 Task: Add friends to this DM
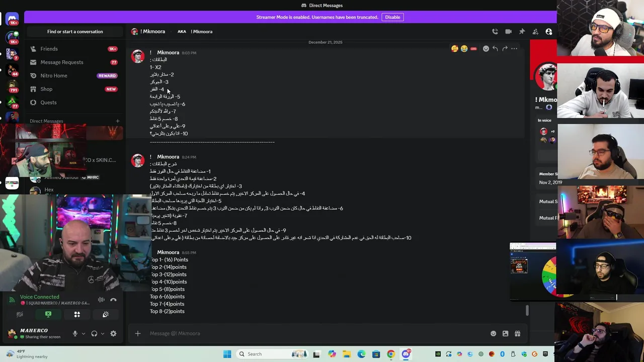point(535,32)
